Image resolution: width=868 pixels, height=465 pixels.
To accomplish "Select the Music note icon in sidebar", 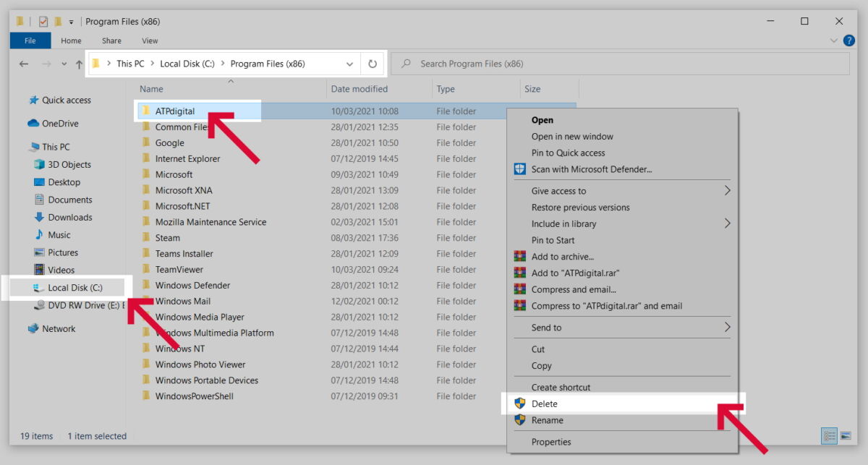I will [x=39, y=235].
